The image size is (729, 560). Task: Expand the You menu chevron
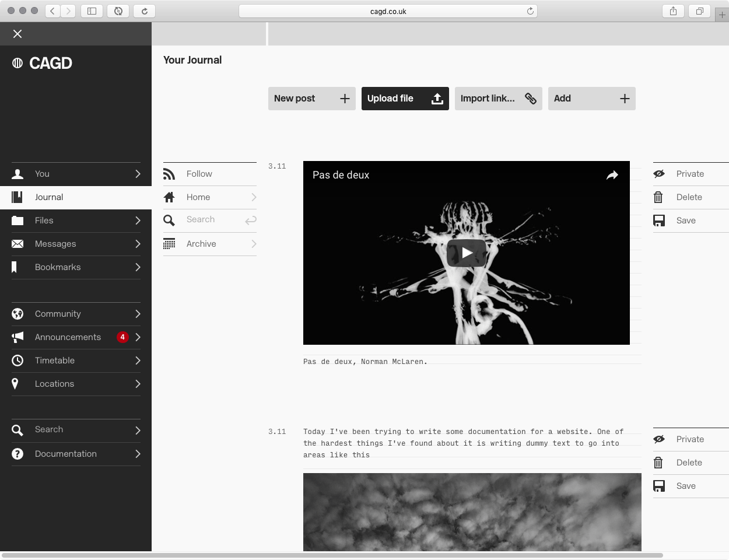coord(138,174)
